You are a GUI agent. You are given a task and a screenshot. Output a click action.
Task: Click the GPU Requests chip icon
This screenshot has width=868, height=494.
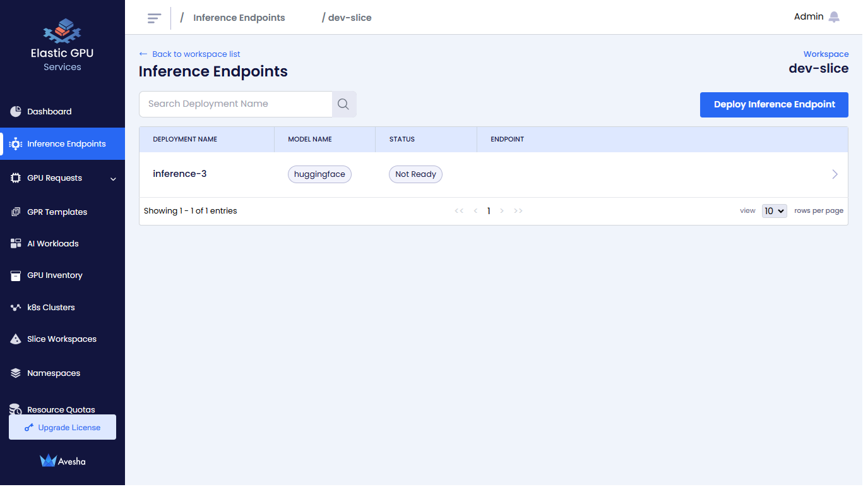(x=16, y=178)
